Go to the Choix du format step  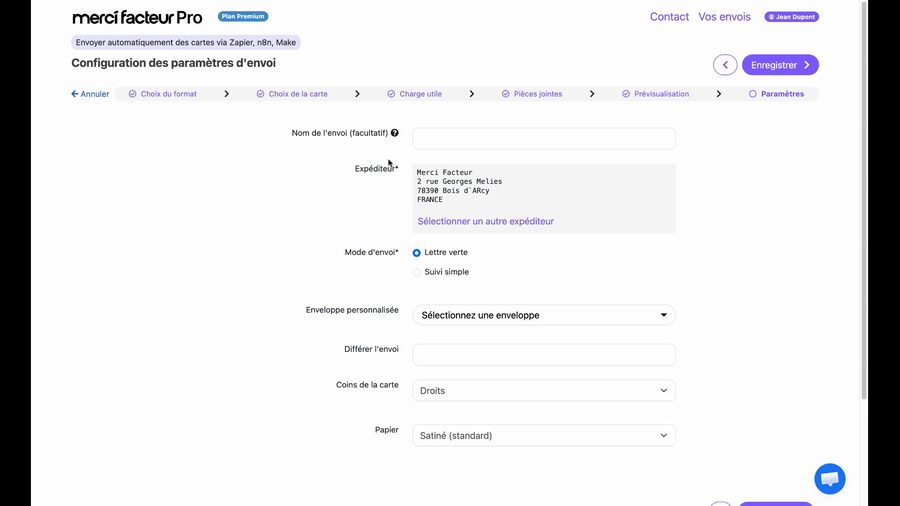click(x=162, y=94)
